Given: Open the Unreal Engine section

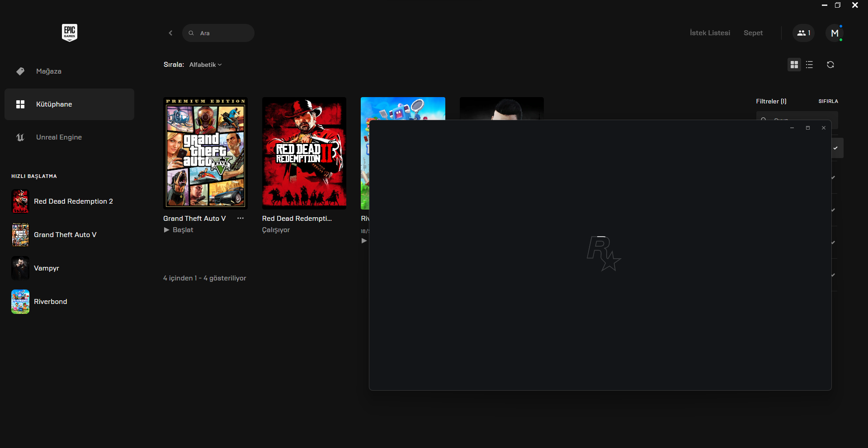Looking at the screenshot, I should click(69, 137).
